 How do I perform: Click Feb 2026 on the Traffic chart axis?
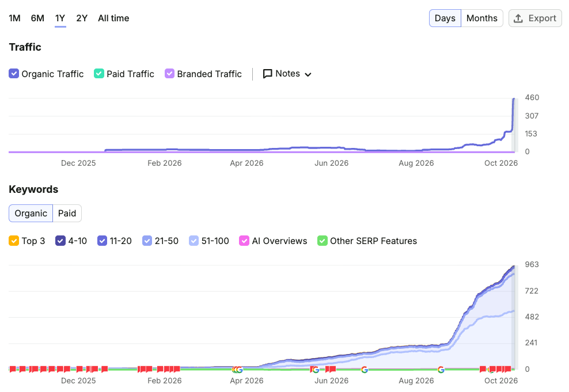coord(164,163)
